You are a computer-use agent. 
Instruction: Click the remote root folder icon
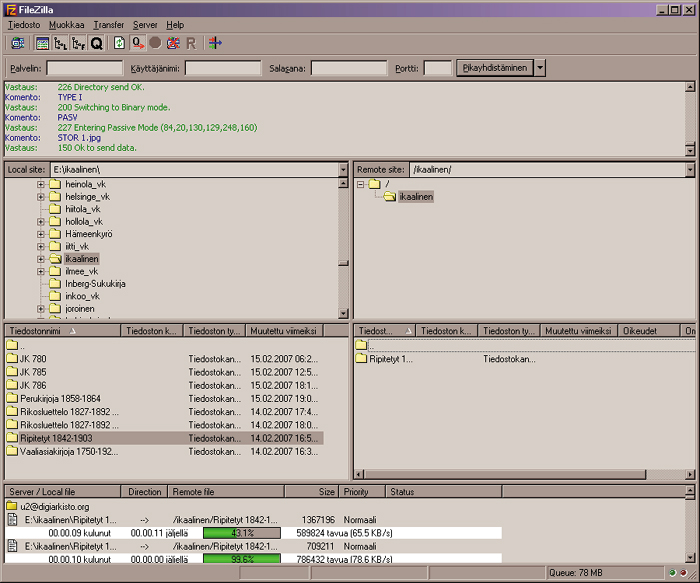point(375,184)
